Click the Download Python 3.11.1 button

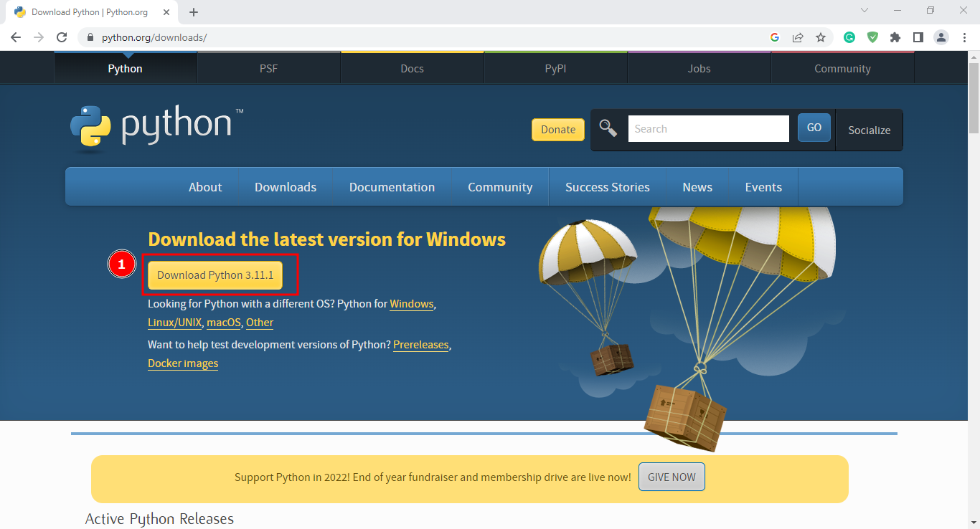pyautogui.click(x=215, y=275)
